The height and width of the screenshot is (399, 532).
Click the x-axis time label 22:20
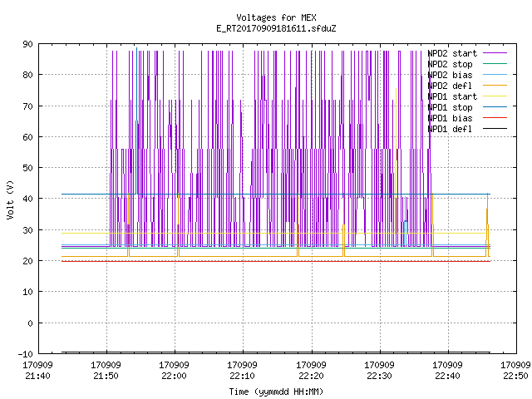tap(311, 376)
